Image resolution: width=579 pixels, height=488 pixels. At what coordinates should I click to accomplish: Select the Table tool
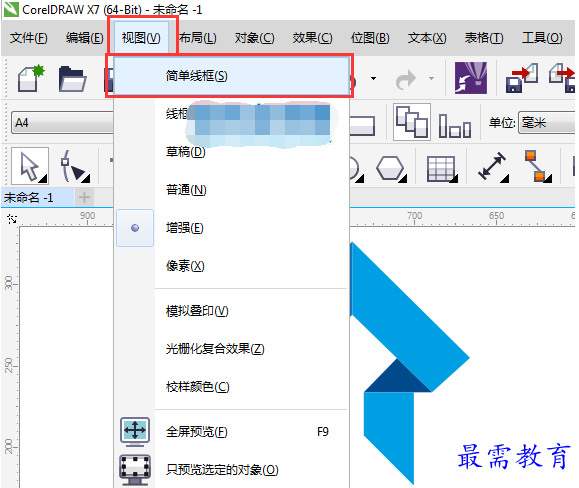[x=442, y=169]
